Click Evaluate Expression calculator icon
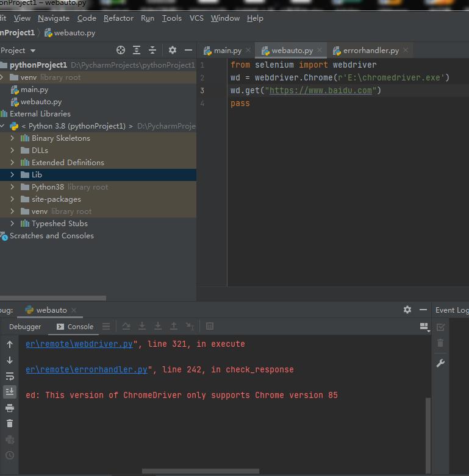 [210, 326]
